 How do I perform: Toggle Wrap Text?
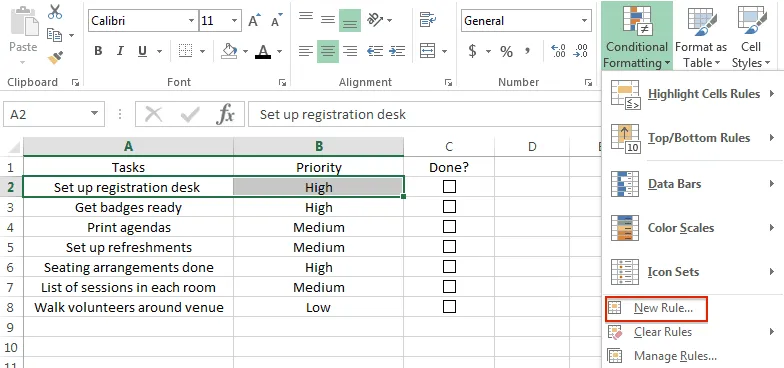[x=428, y=20]
